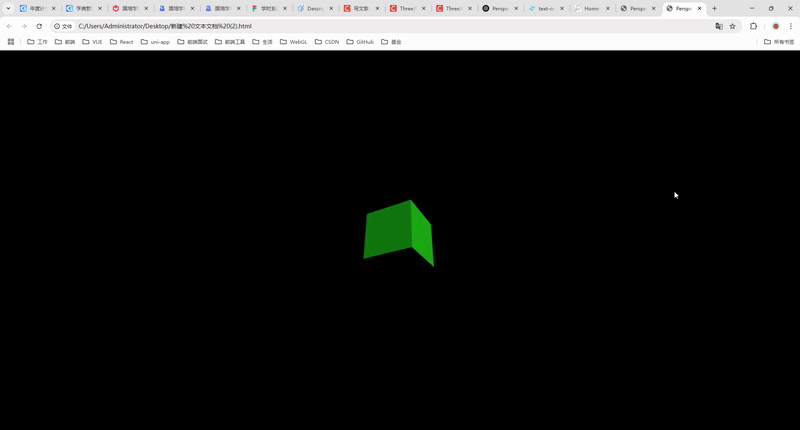The width and height of the screenshot is (800, 430).
Task: Open the uni-app bookmark folder
Action: 155,42
